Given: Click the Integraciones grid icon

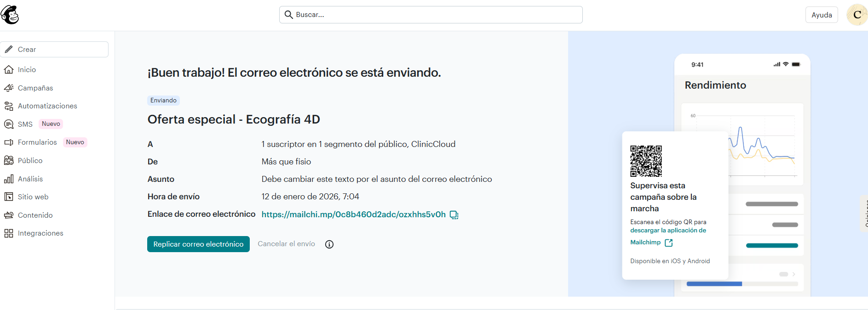Looking at the screenshot, I should pos(9,233).
